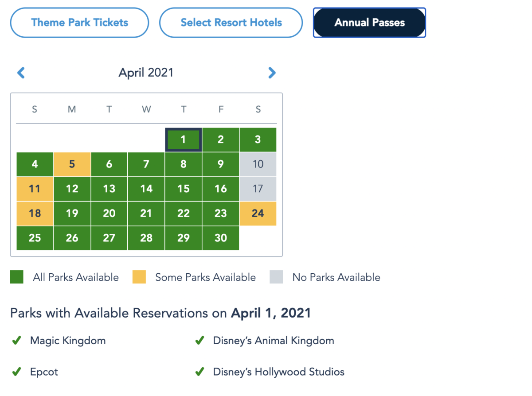532x396 pixels.
Task: Go to previous month with left arrow
Action: click(21, 73)
